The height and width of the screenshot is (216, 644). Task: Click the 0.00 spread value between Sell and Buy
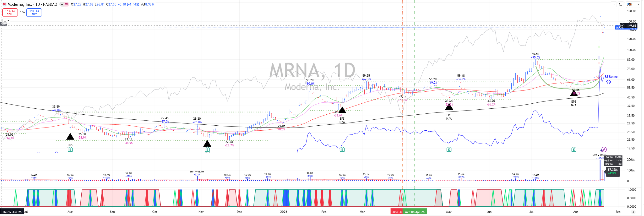click(x=22, y=12)
